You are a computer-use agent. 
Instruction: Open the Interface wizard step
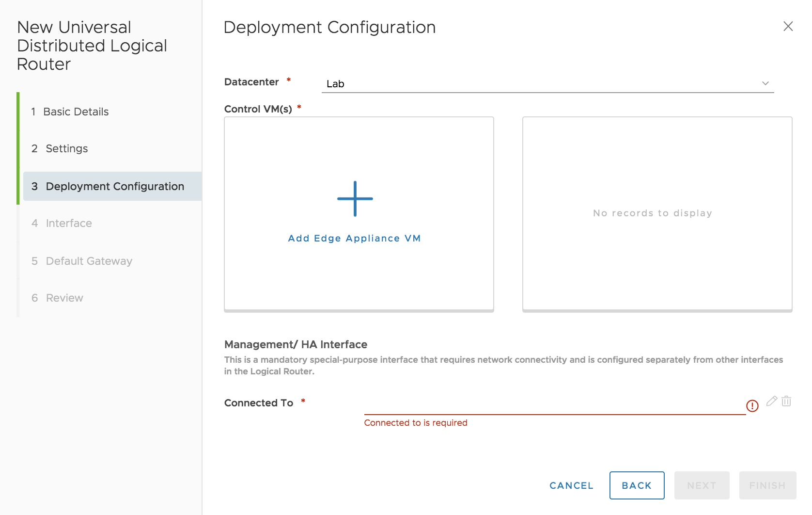68,223
